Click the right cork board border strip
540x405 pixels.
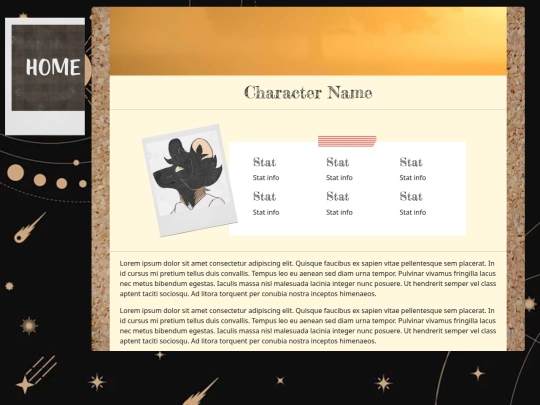516,179
